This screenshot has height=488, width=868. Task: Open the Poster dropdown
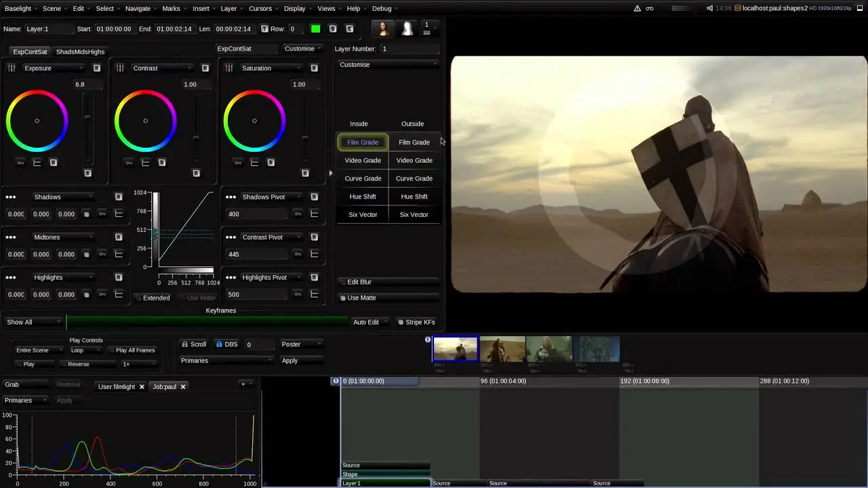301,344
